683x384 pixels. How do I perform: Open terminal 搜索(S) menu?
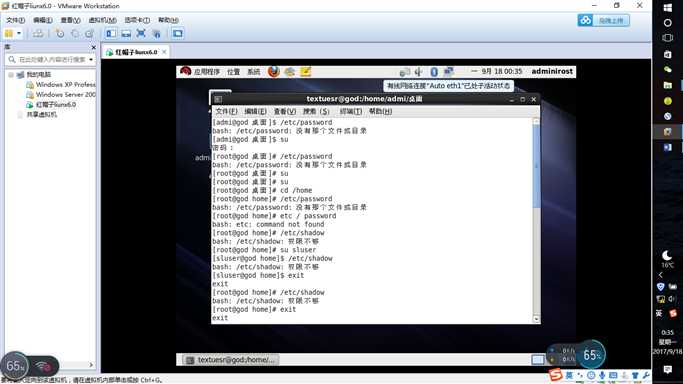pyautogui.click(x=316, y=111)
